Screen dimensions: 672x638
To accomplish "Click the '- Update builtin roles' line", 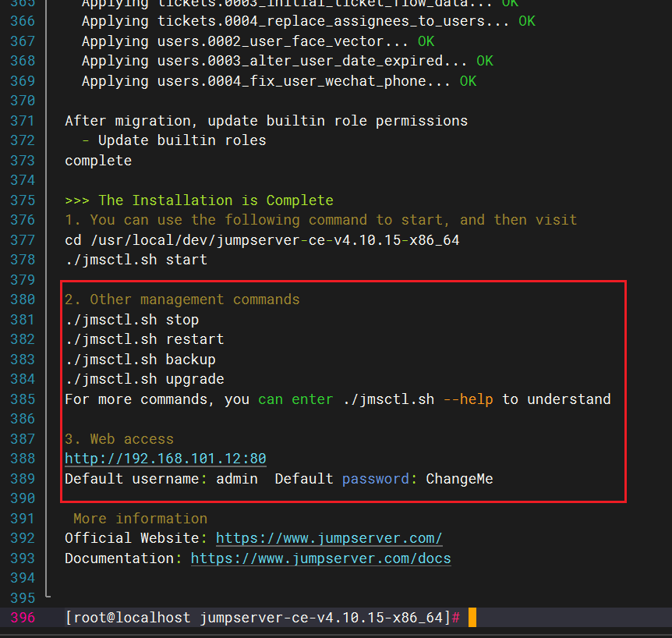I will point(174,140).
